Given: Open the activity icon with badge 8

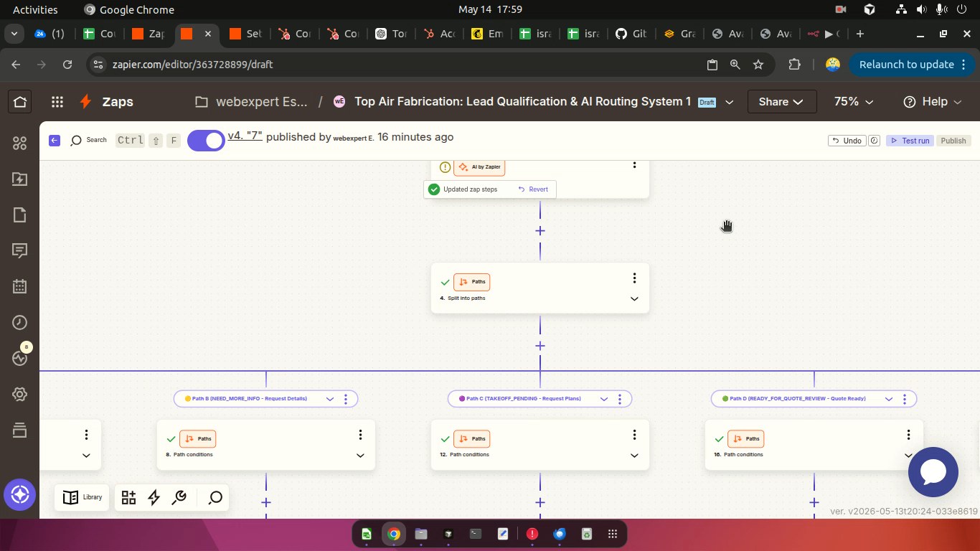Looking at the screenshot, I should click(20, 358).
